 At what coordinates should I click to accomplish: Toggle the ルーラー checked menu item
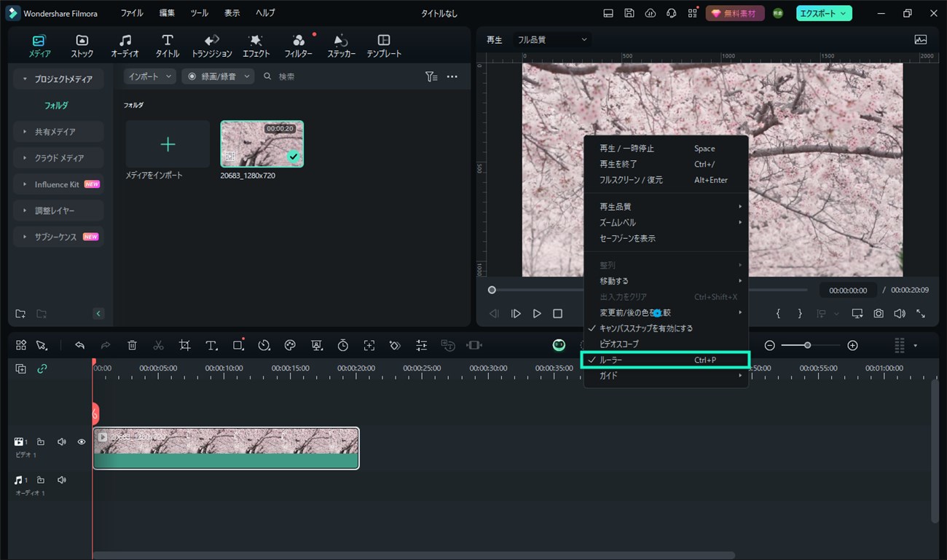(x=666, y=360)
